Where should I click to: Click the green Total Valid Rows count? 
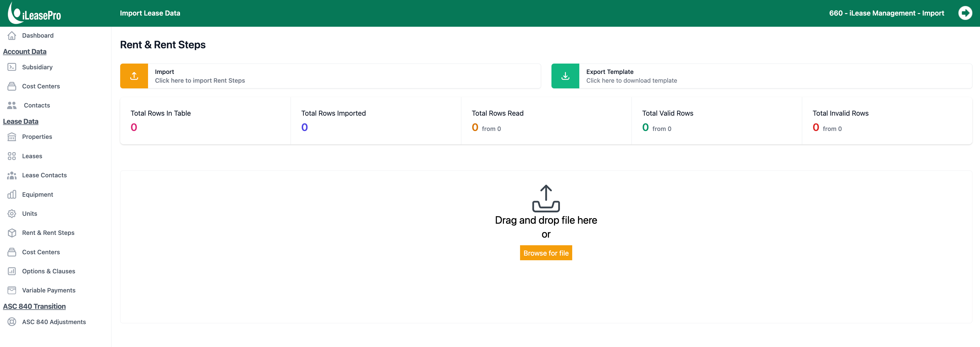tap(645, 127)
